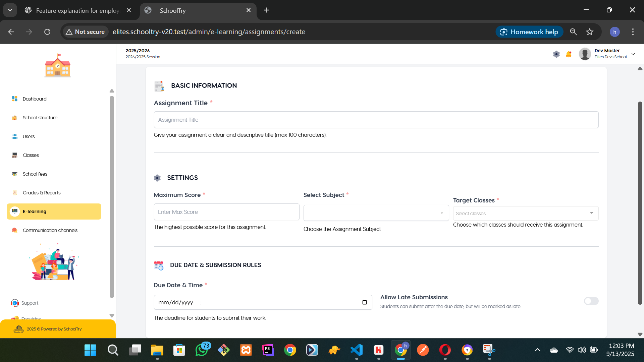Click the Support link in sidebar

point(30,303)
